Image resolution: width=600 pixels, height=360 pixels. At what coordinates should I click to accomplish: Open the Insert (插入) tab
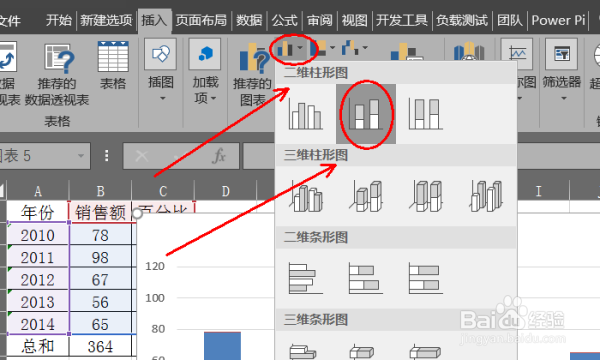[x=154, y=20]
